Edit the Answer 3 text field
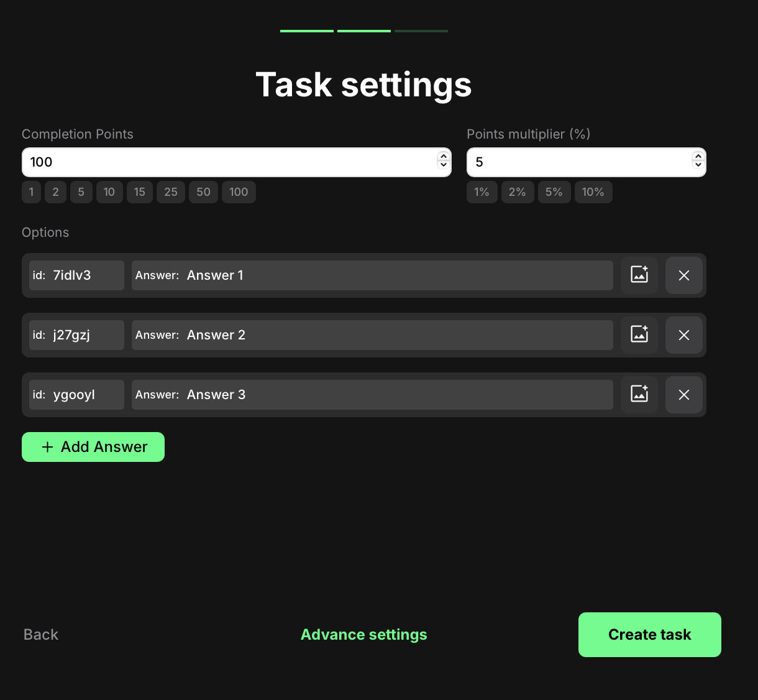 click(372, 395)
